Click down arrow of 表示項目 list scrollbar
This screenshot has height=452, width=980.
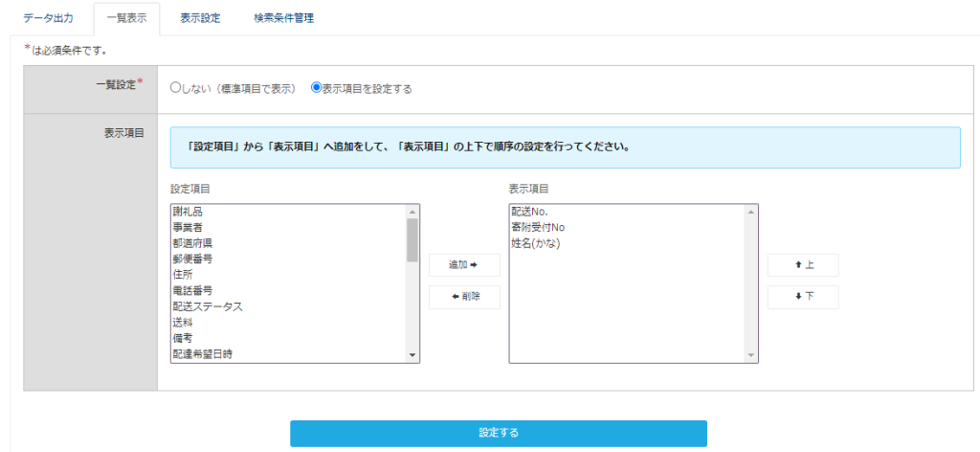point(751,355)
